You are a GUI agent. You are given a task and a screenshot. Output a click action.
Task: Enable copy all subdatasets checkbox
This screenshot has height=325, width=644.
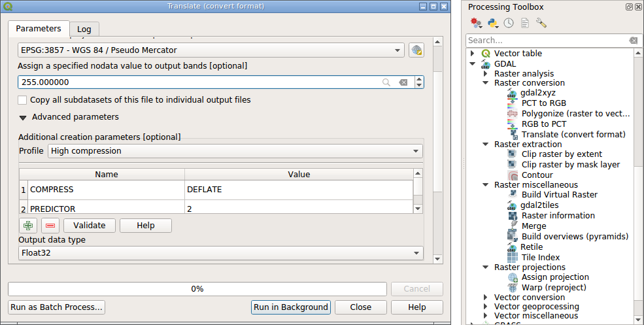click(23, 100)
